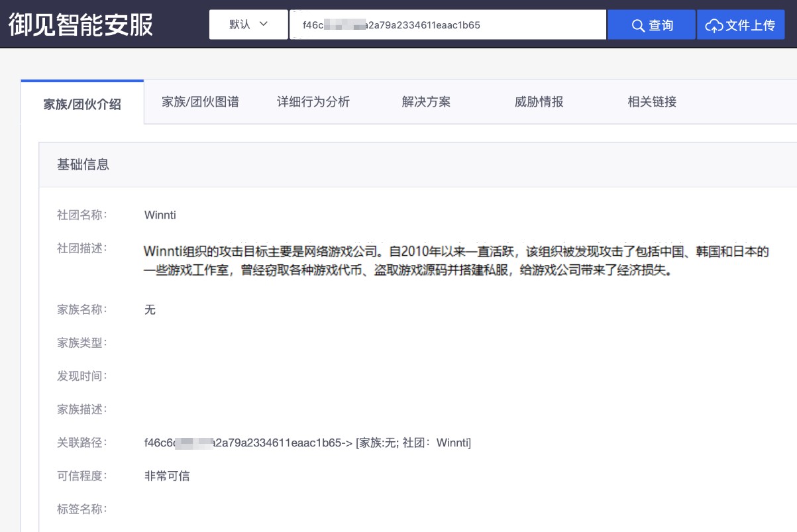Click the magnifier icon beside 查询
Viewport: 797px width, 532px height.
[x=638, y=25]
